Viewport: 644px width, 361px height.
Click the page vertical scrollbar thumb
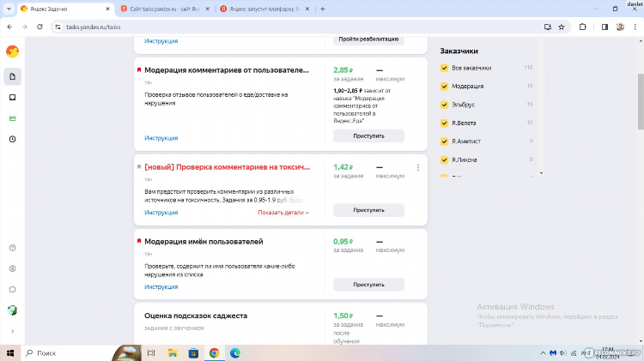coord(641,102)
